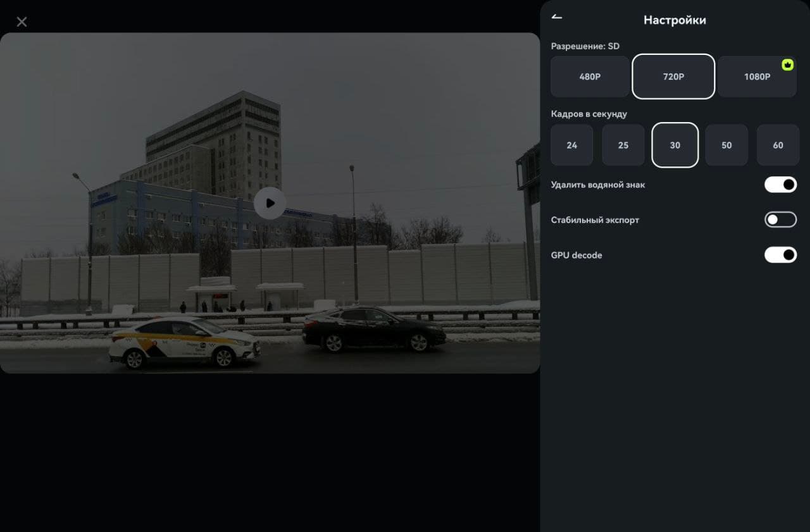
Task: Click the Кадров в секунду heading
Action: (589, 114)
